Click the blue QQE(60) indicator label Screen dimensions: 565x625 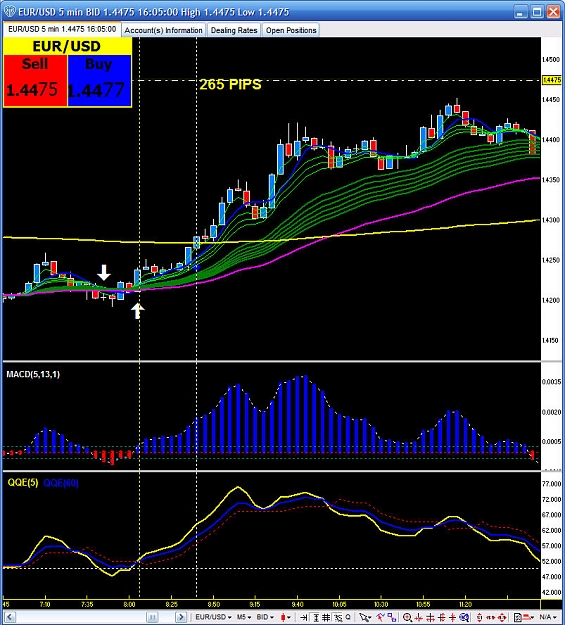[61, 483]
